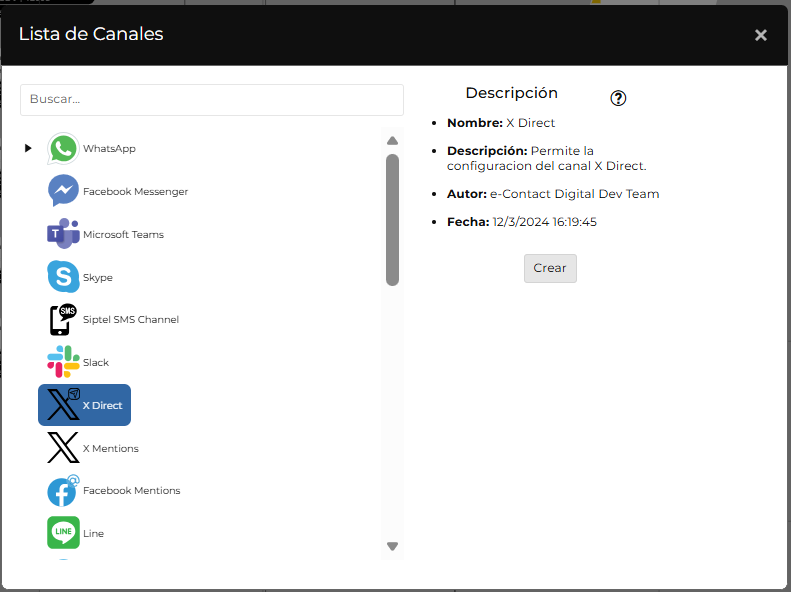Click the Slack logo icon
791x592 pixels.
tap(63, 362)
